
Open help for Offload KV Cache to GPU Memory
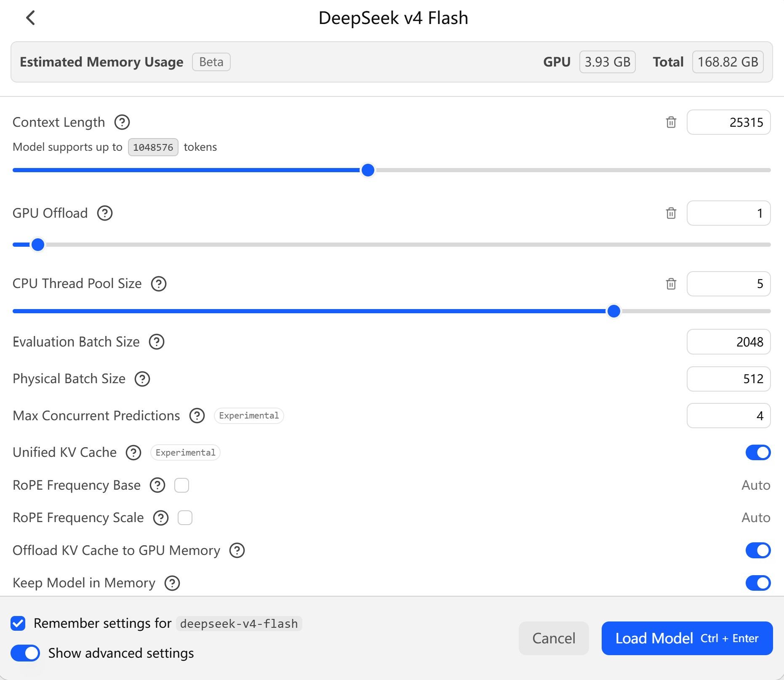(x=237, y=550)
